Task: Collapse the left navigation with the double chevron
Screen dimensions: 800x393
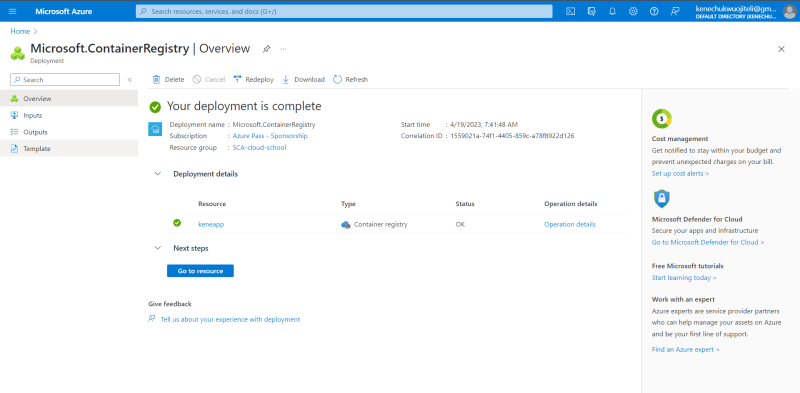Action: [130, 80]
